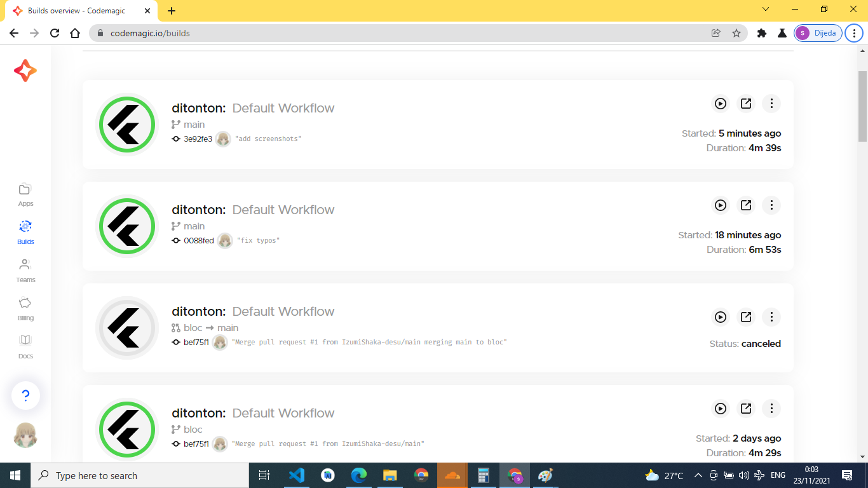Image resolution: width=868 pixels, height=488 pixels.
Task: Go back in browser history
Action: 14,33
